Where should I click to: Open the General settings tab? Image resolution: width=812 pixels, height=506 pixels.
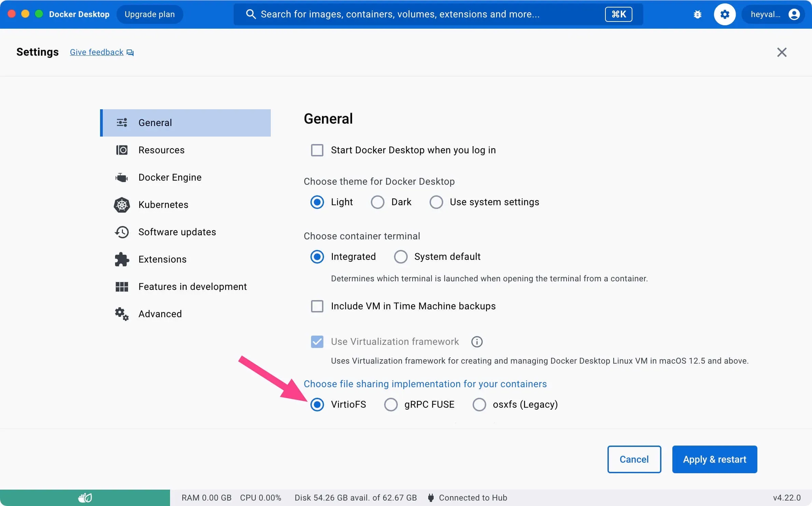click(185, 123)
